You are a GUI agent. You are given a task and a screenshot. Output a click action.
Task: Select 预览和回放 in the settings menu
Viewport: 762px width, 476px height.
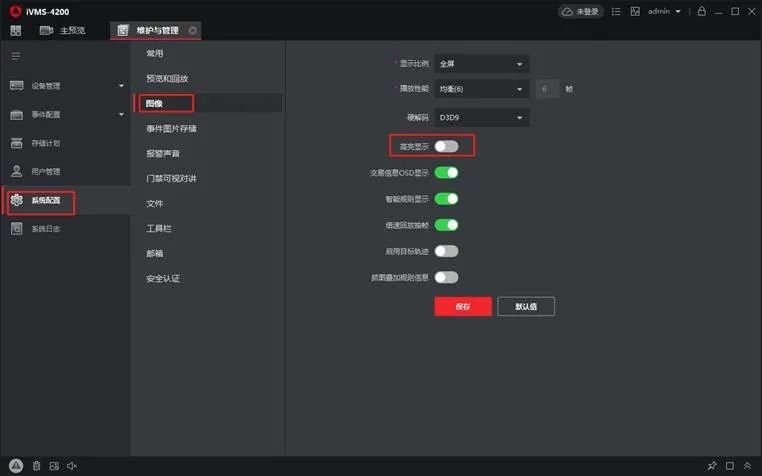pyautogui.click(x=167, y=78)
